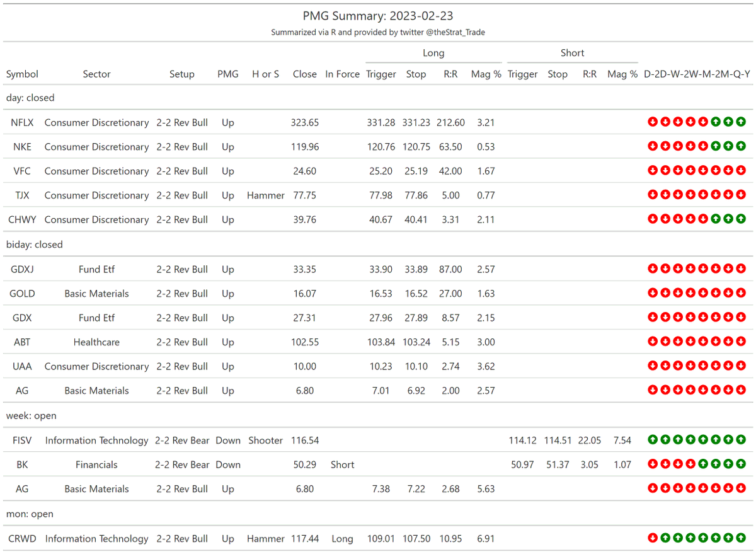
Task: Select the 'mon: open' group row
Action: pyautogui.click(x=378, y=514)
